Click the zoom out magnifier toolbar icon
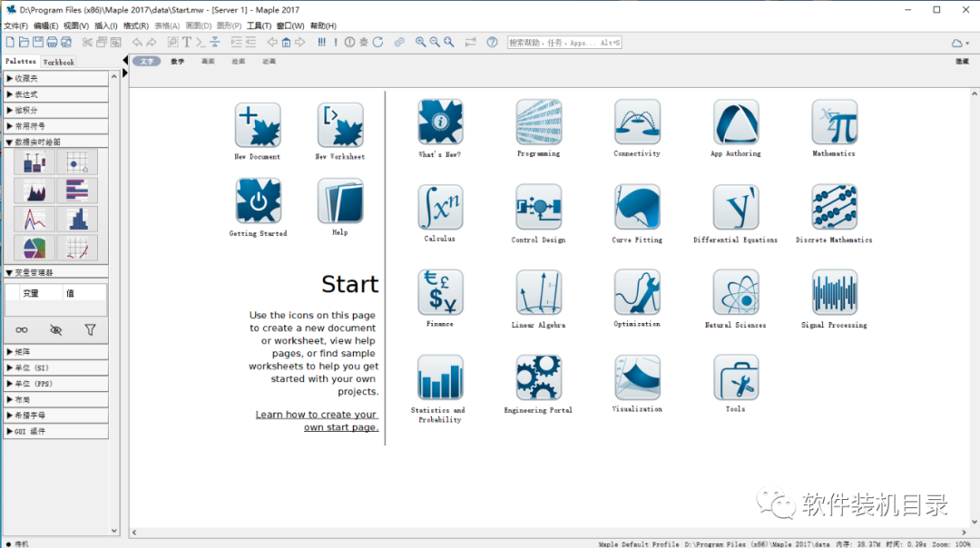 pos(435,43)
